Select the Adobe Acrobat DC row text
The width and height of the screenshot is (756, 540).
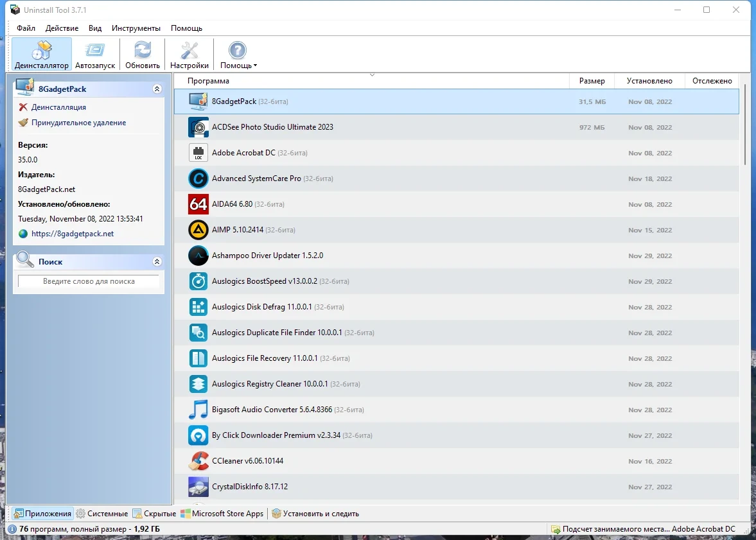[x=259, y=153]
